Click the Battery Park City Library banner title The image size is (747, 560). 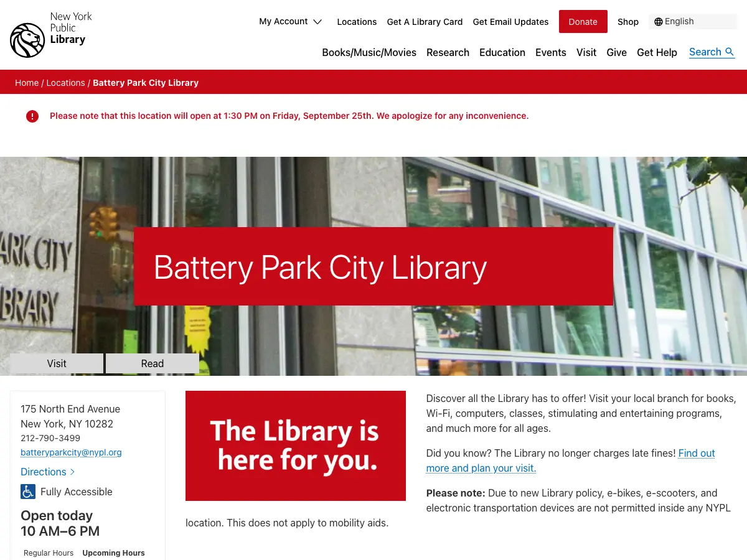point(320,268)
